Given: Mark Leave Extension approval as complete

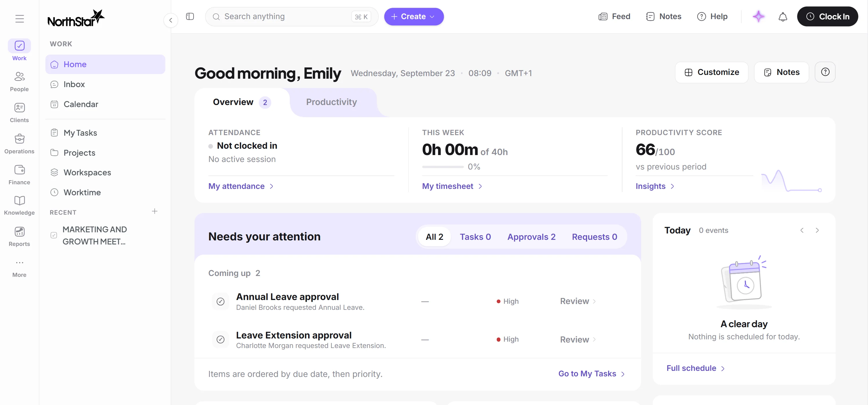Looking at the screenshot, I should [220, 340].
